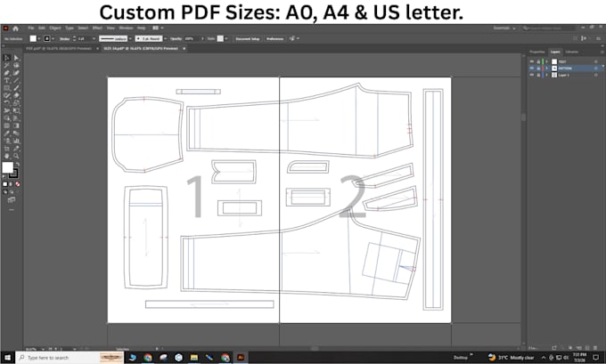Open Illustrator from the taskbar
This screenshot has height=364, width=606.
[x=241, y=358]
